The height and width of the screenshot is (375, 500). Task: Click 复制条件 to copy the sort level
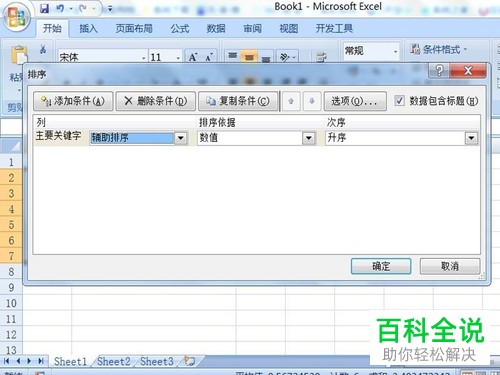pos(238,101)
